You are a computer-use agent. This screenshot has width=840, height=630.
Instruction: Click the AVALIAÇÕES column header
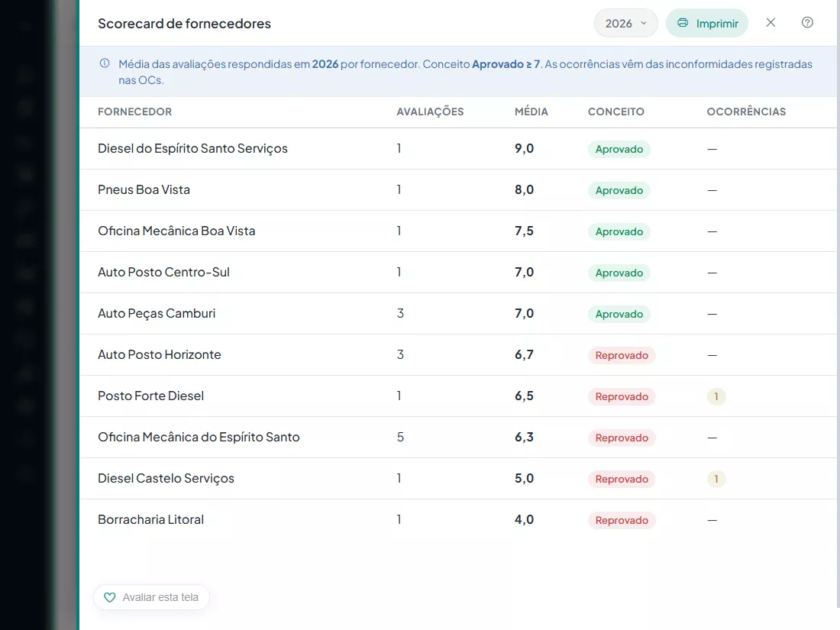tap(430, 111)
